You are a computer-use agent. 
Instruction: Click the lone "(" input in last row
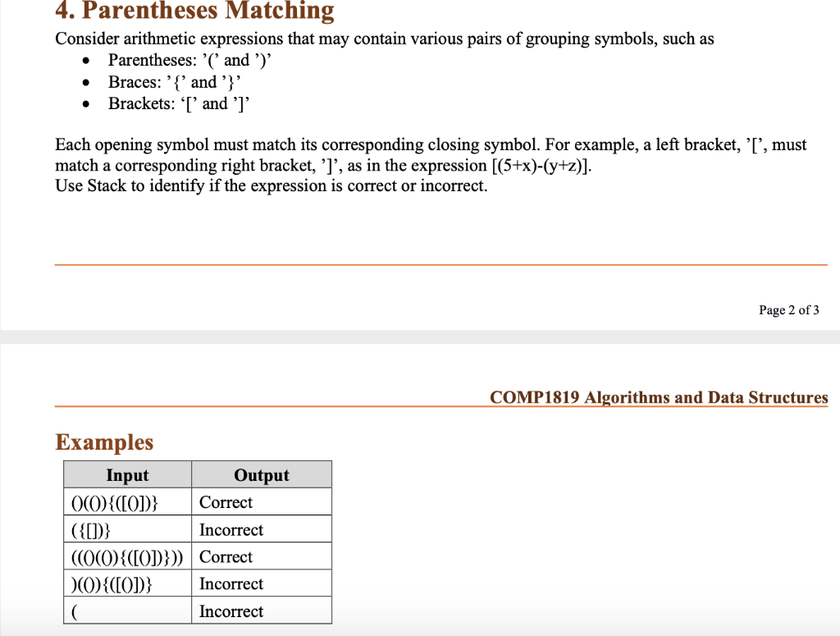[75, 611]
